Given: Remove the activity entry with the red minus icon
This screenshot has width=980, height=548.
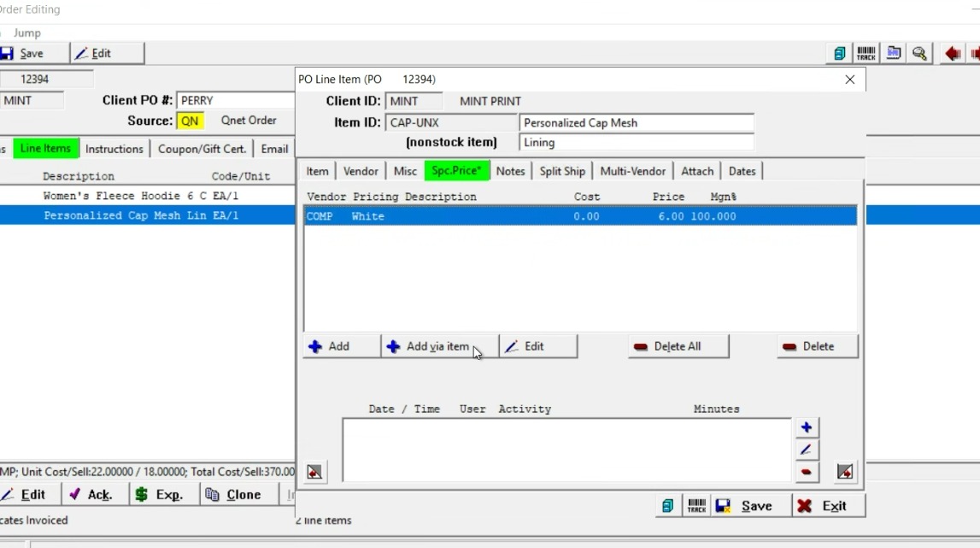Looking at the screenshot, I should click(x=807, y=472).
